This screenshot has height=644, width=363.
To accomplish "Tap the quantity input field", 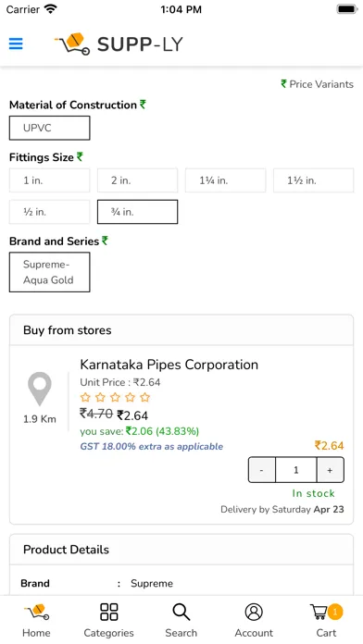I will [x=296, y=470].
